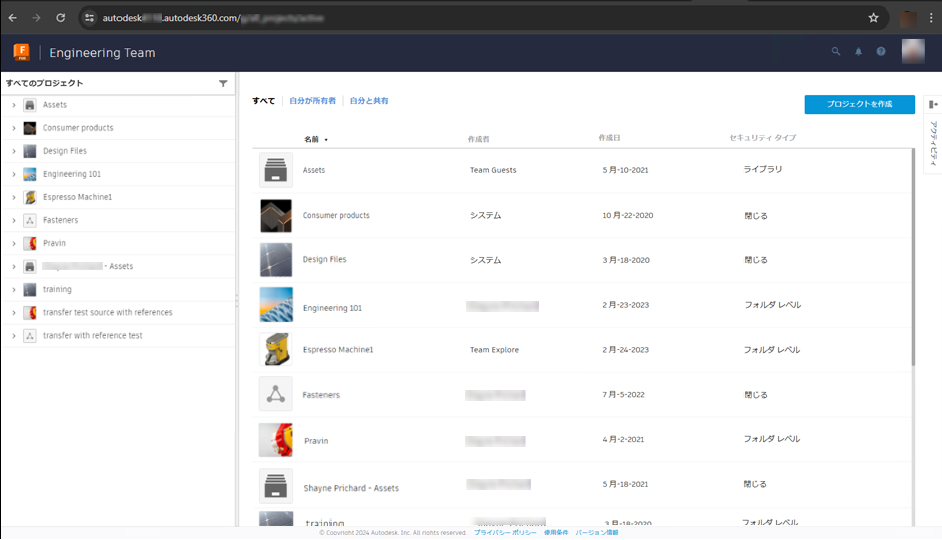Open the user profile avatar in header
Screen dimensions: 942x540
click(x=913, y=52)
